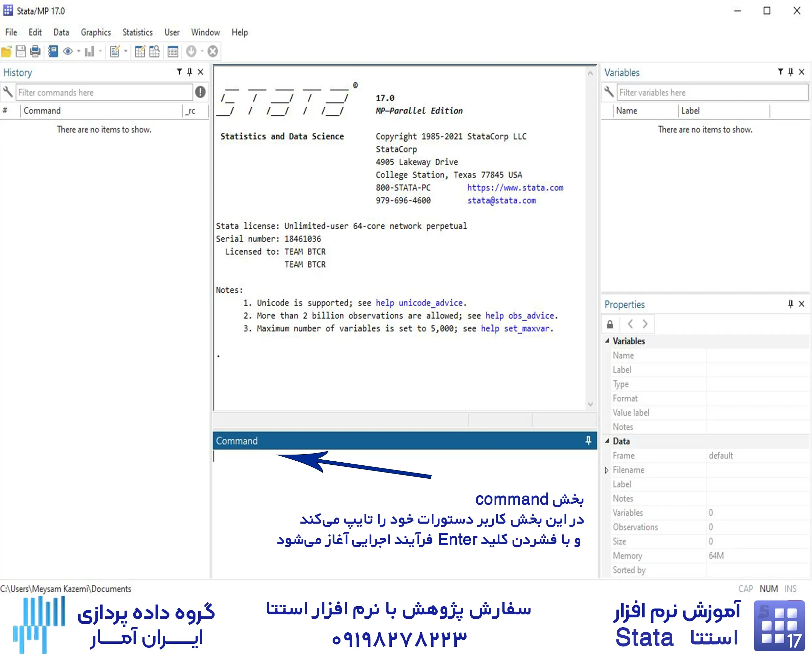Viewport: 812px width, 658px height.
Task: Open the Data Editor in browse mode
Action: tap(154, 51)
